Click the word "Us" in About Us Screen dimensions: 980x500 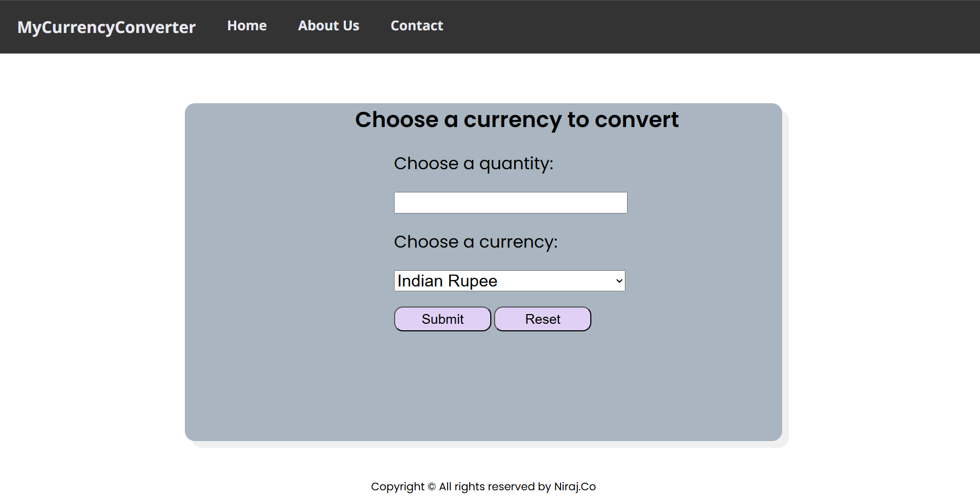coord(351,25)
